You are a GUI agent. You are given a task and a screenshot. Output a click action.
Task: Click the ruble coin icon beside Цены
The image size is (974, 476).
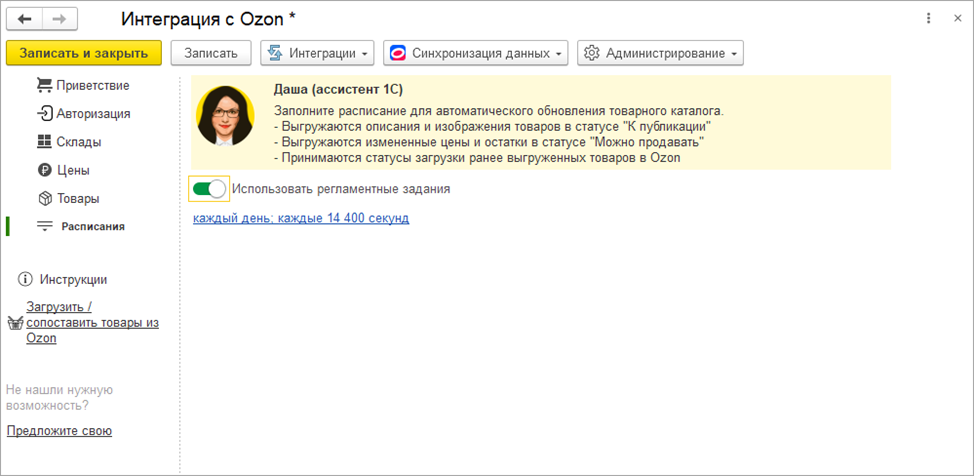click(x=44, y=170)
